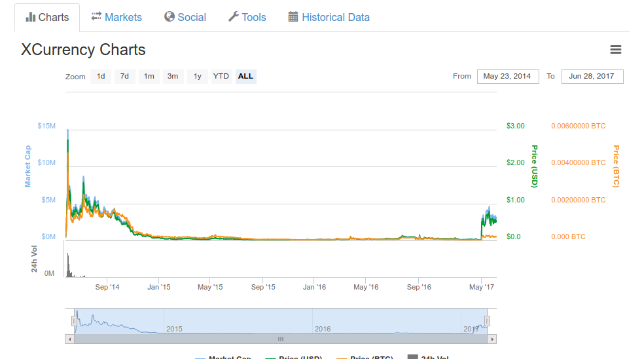Screen dimensions: 644x359
Task: Click the Price (USD) axis title
Action: [534, 166]
